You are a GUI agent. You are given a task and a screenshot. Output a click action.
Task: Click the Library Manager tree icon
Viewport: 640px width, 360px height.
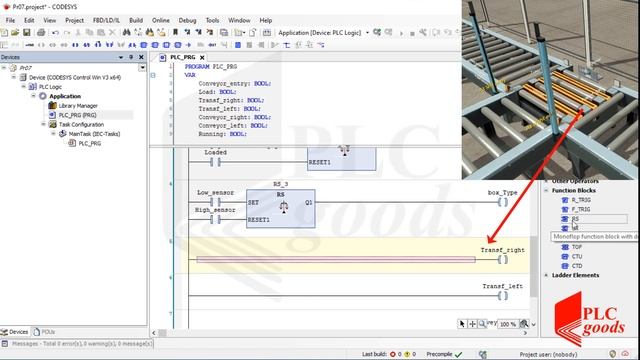(53, 105)
